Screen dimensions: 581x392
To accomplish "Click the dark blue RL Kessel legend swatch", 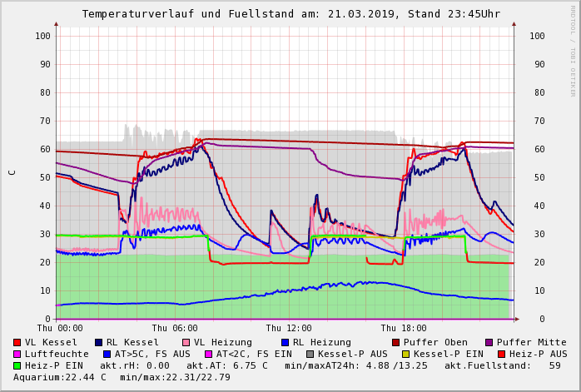I will [x=99, y=342].
